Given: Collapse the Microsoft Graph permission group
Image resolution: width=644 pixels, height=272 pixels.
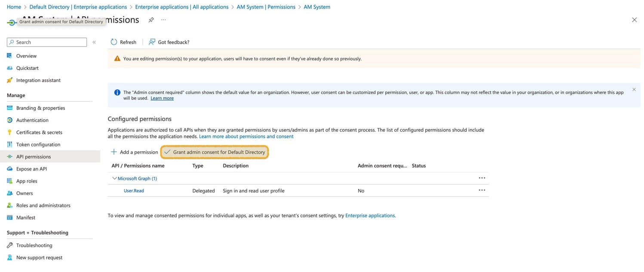Looking at the screenshot, I should click(x=115, y=178).
